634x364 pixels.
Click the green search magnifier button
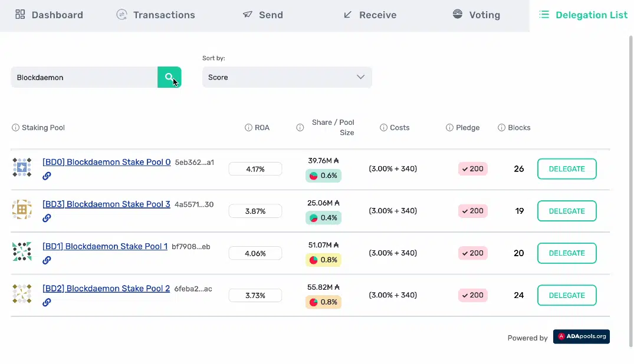169,77
